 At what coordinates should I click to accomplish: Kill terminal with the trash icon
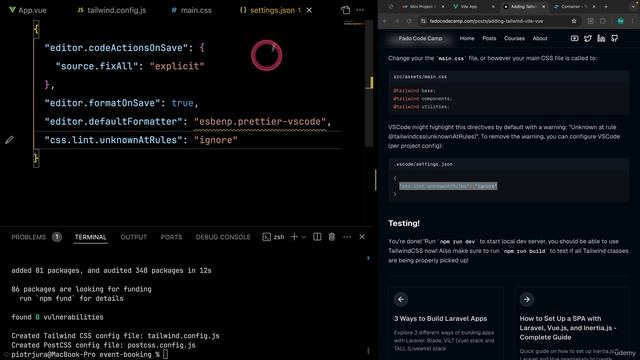point(331,237)
